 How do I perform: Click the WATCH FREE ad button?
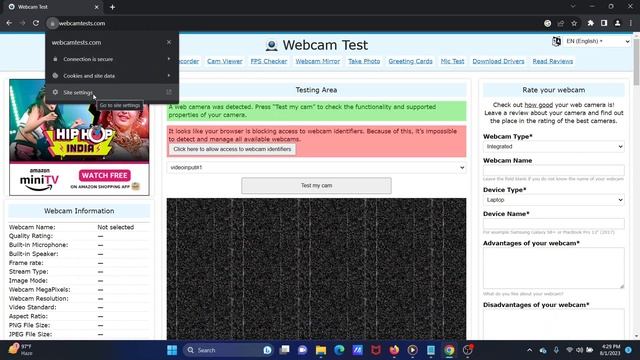point(104,176)
